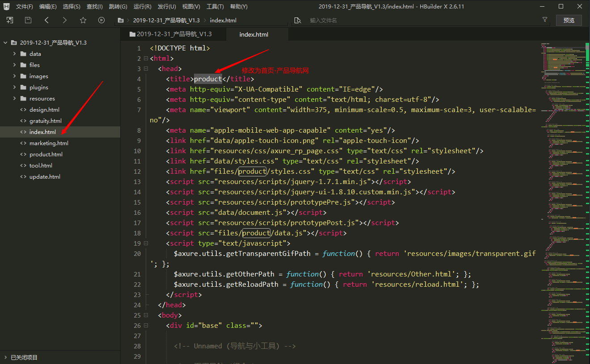Screen dimensions: 590x364
Task: Fold the head tag at line 3
Action: [146, 69]
